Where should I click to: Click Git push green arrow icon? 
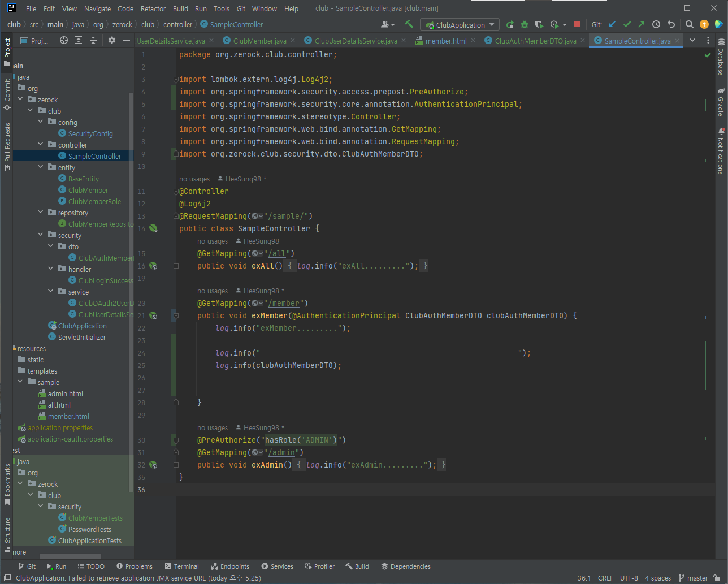[x=641, y=24]
